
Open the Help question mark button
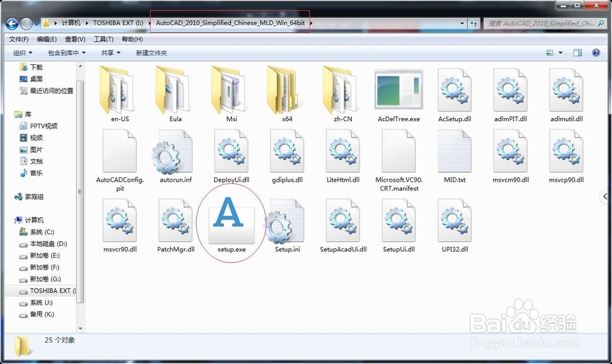[595, 53]
